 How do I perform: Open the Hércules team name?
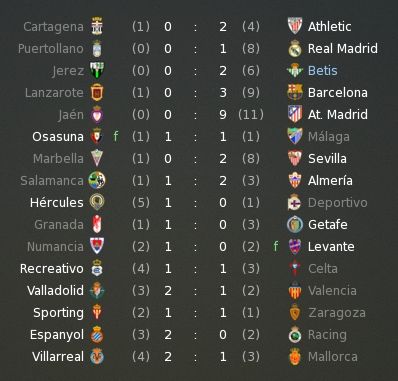tap(56, 203)
